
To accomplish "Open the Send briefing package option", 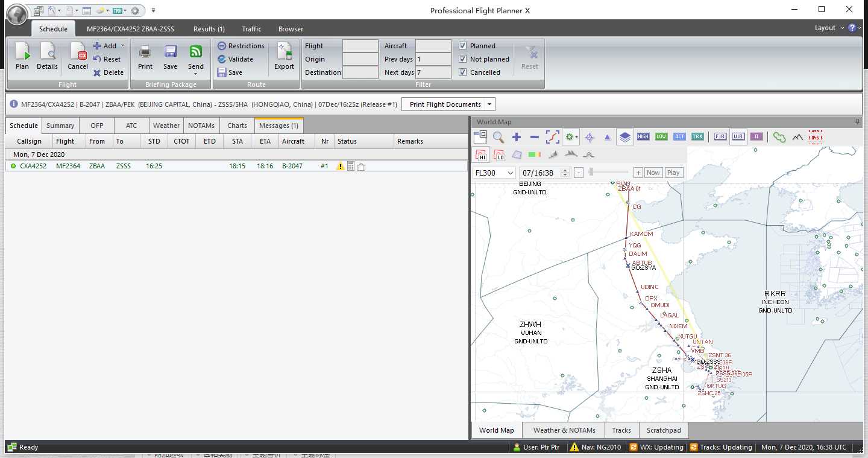I will point(196,59).
